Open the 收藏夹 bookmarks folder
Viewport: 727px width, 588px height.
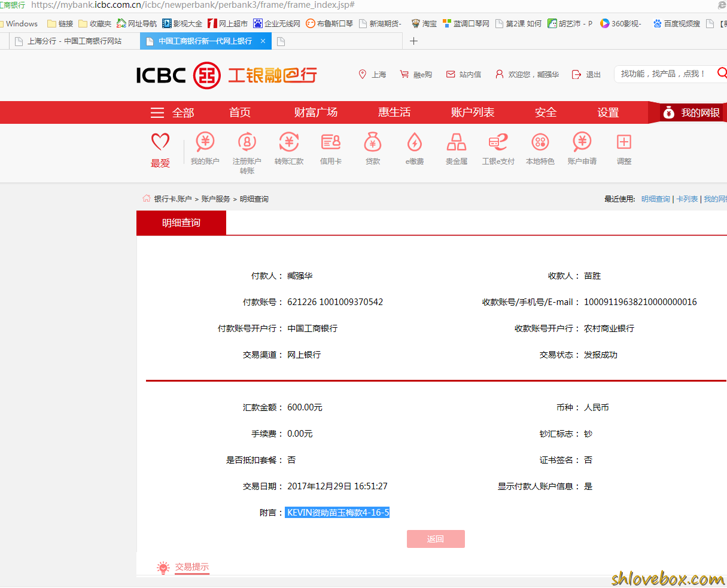tap(95, 23)
